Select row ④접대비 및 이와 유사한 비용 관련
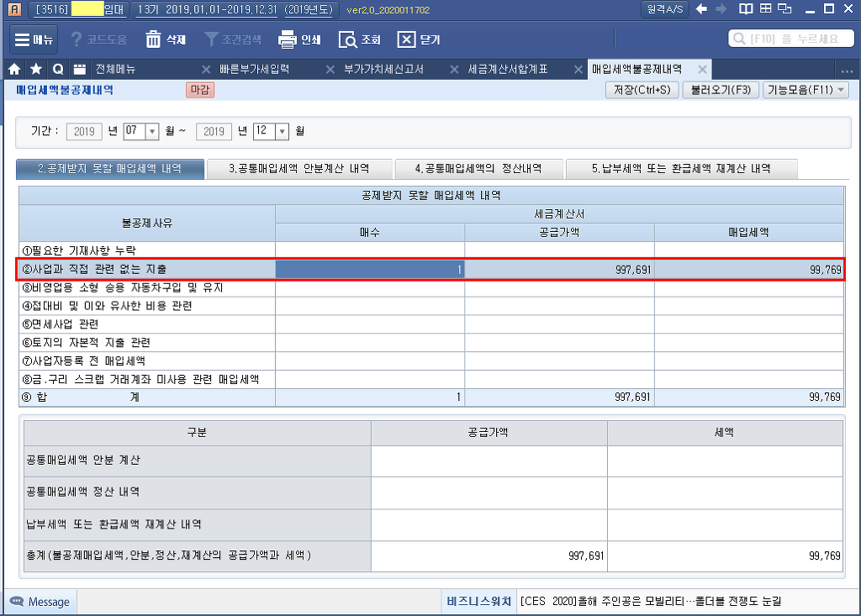861x616 pixels. pyautogui.click(x=431, y=306)
